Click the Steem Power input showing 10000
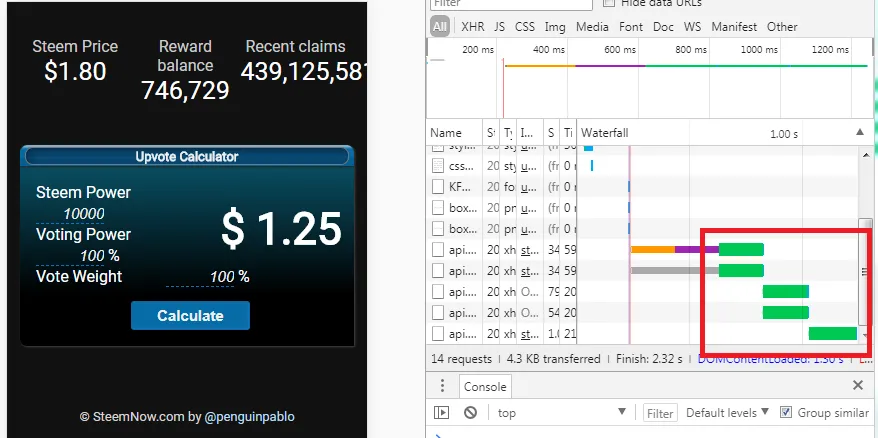 (70, 214)
